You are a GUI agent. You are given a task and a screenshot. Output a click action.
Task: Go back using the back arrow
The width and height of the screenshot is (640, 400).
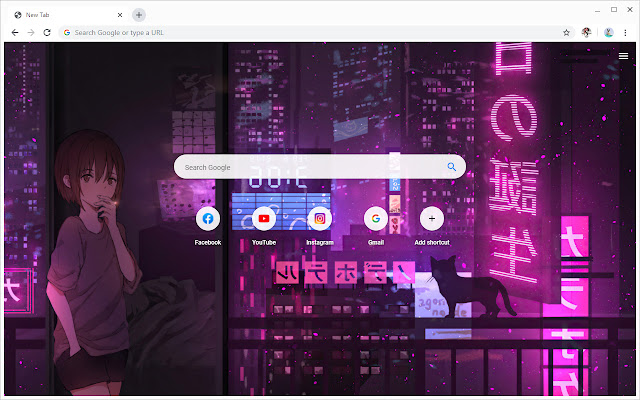[15, 32]
